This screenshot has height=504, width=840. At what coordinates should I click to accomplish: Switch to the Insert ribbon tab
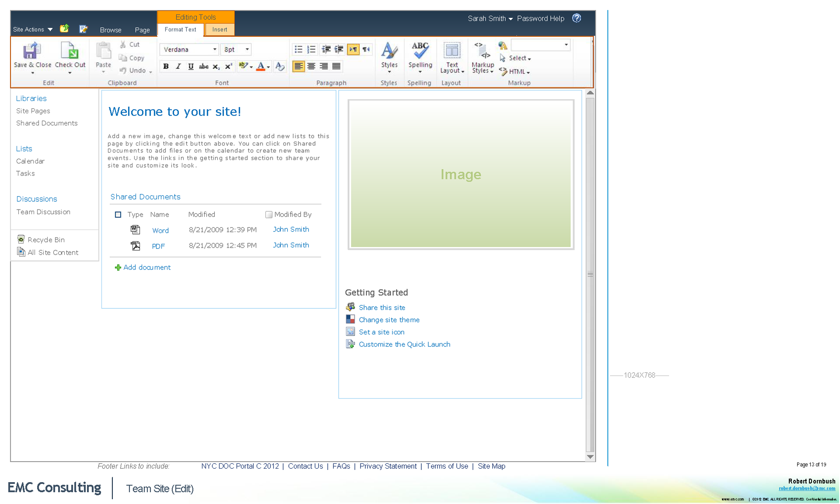point(220,30)
